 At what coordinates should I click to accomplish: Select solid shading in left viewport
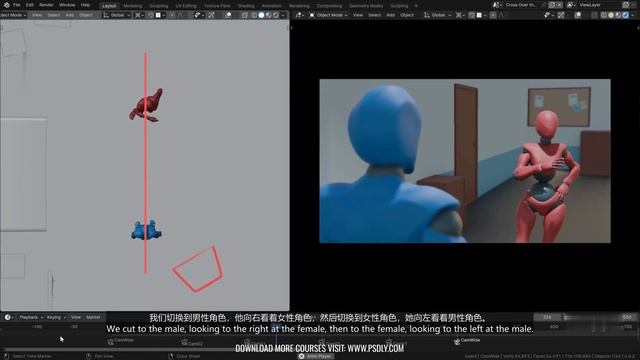pyautogui.click(x=262, y=15)
